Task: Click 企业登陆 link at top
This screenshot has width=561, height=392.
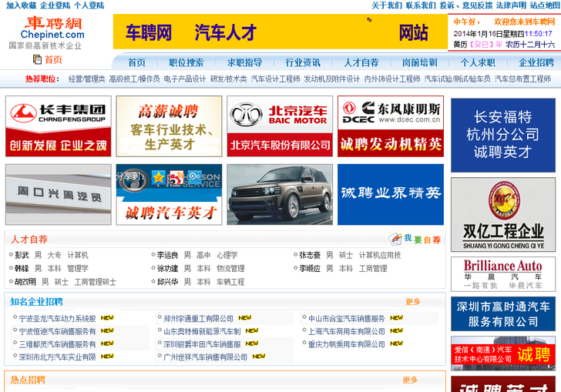Action: pos(55,5)
